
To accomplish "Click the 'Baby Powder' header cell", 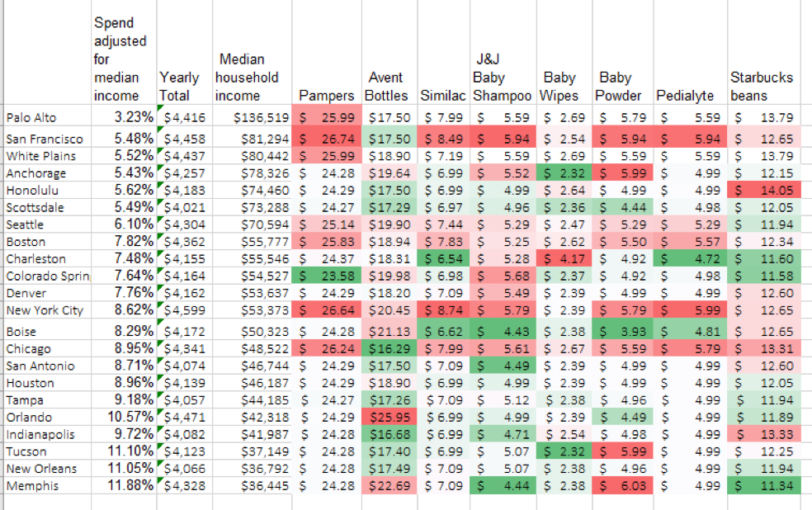I will 623,52.
